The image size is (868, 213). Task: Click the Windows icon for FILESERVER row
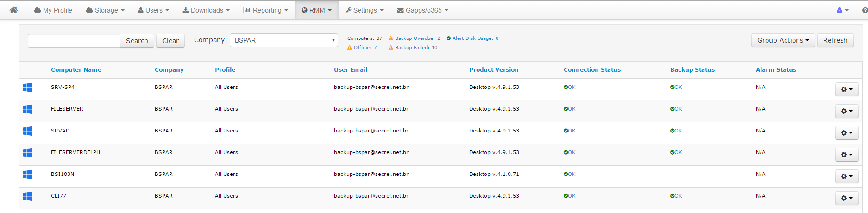point(27,109)
